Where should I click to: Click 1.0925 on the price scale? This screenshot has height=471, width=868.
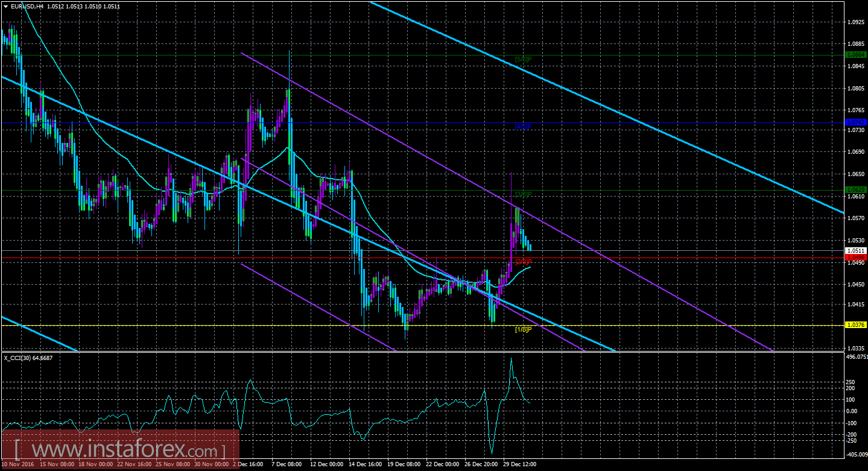point(857,22)
